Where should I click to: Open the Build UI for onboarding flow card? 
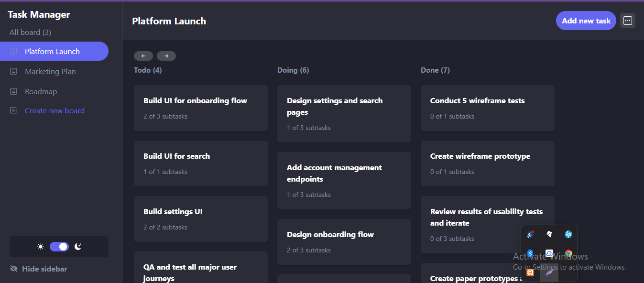pos(200,108)
